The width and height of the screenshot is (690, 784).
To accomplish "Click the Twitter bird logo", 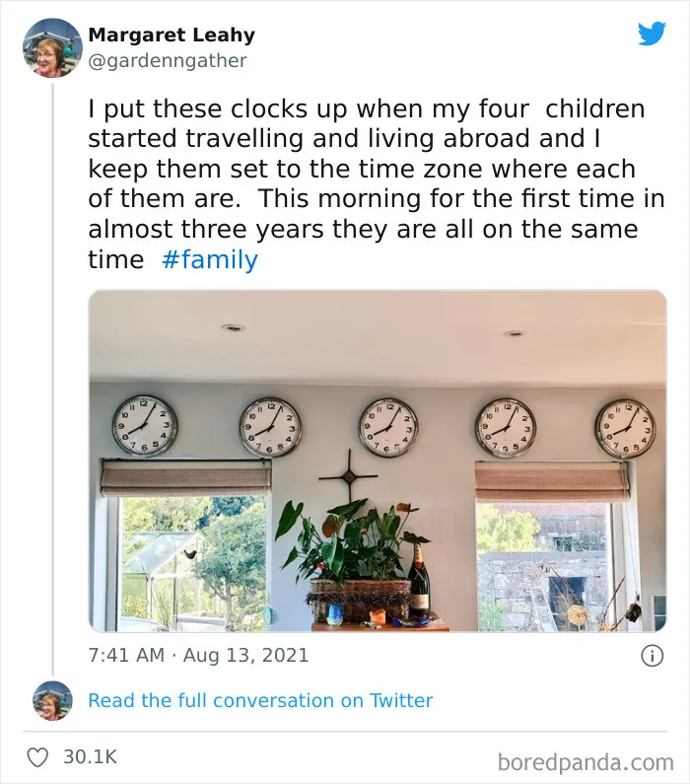I will 652,34.
